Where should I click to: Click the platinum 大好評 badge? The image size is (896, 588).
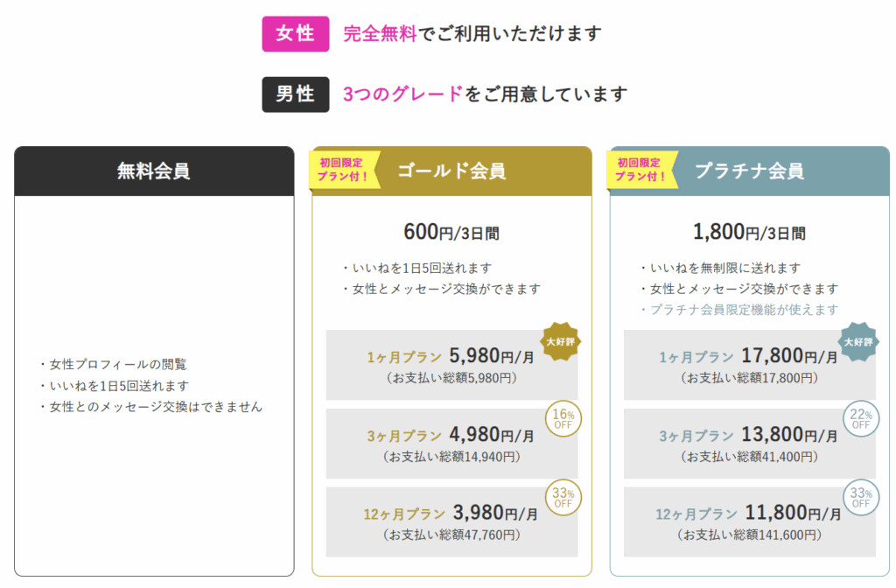tap(859, 342)
